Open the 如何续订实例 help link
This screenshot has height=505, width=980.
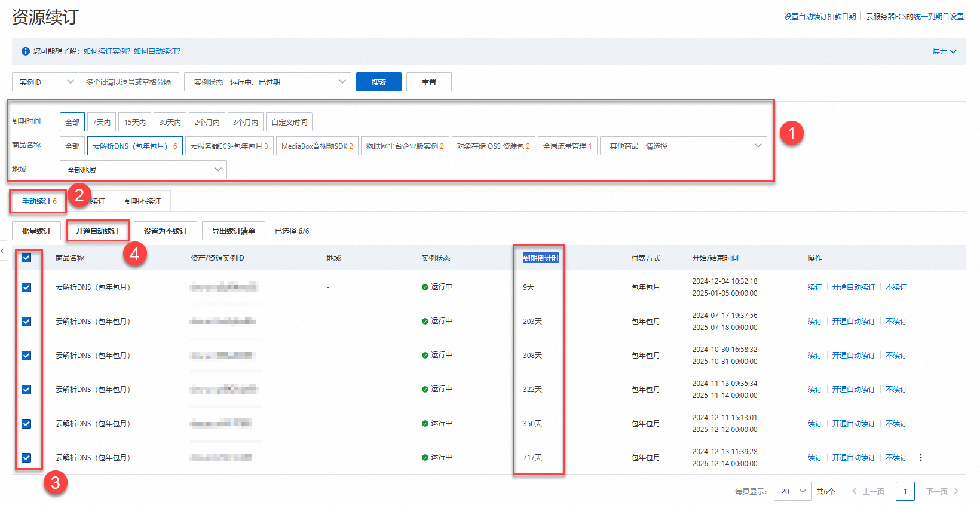106,51
